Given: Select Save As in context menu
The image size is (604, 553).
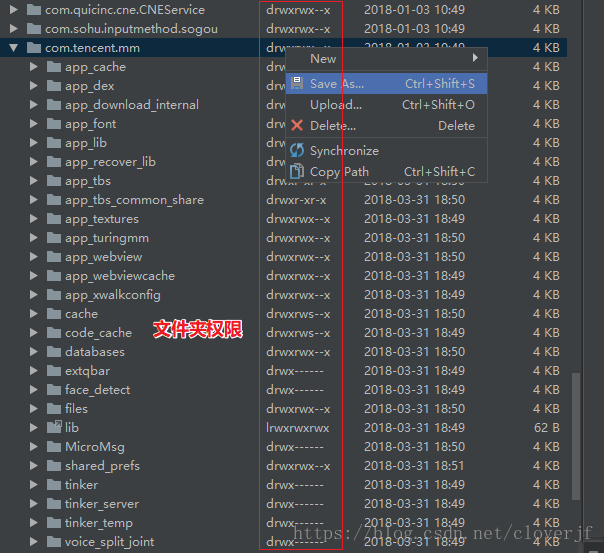Looking at the screenshot, I should [x=386, y=84].
